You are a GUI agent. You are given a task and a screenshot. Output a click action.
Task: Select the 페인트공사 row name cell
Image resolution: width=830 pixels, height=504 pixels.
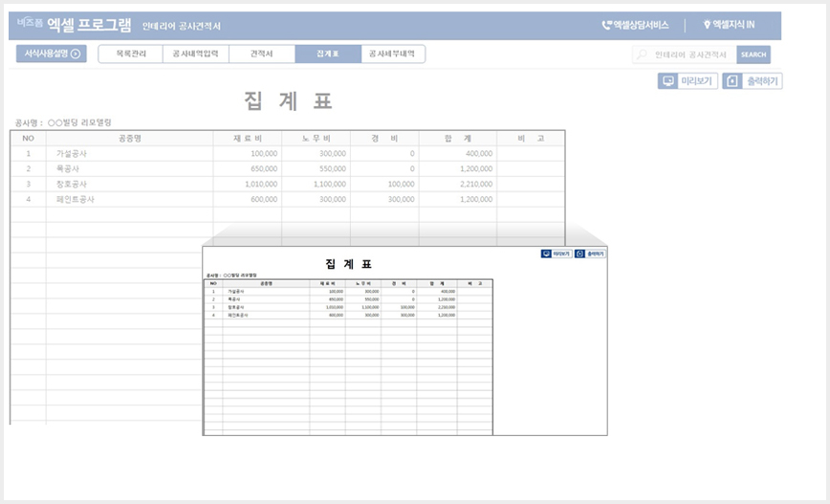[130, 200]
